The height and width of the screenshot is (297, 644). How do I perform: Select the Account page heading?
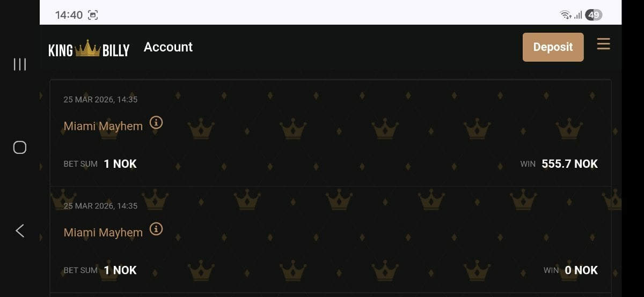(x=168, y=47)
